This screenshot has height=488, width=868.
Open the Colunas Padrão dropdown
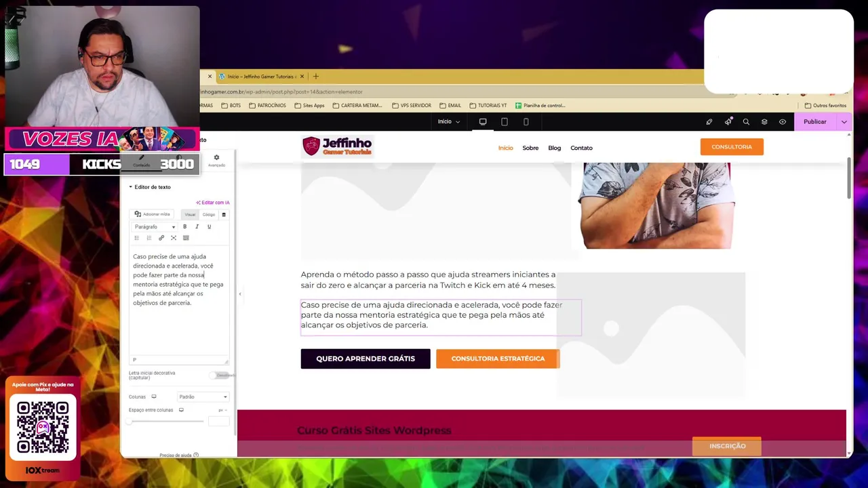point(203,396)
